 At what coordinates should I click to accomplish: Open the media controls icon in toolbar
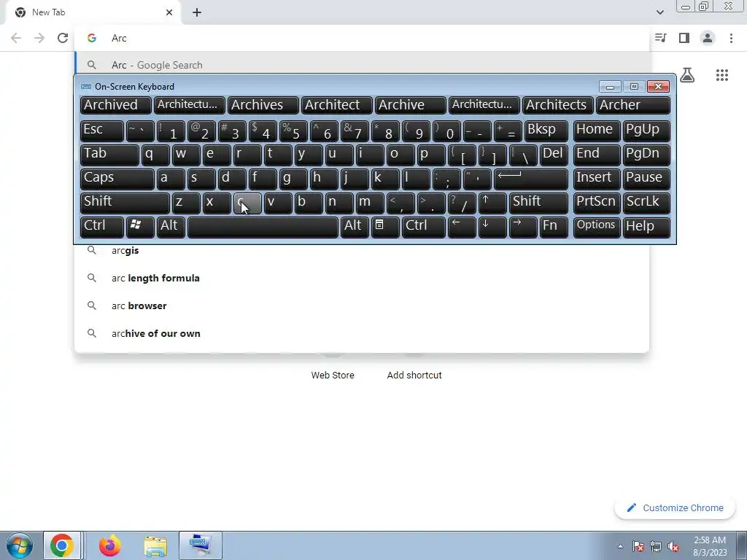pos(660,38)
